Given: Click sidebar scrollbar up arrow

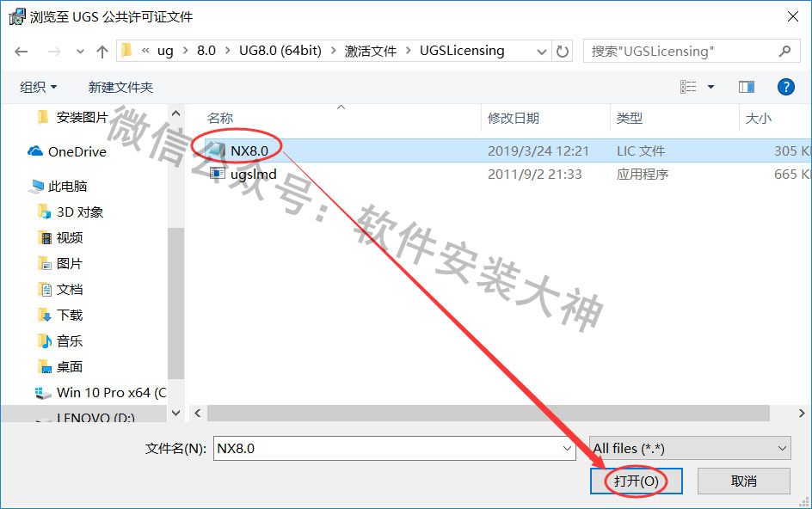Looking at the screenshot, I should pyautogui.click(x=175, y=113).
